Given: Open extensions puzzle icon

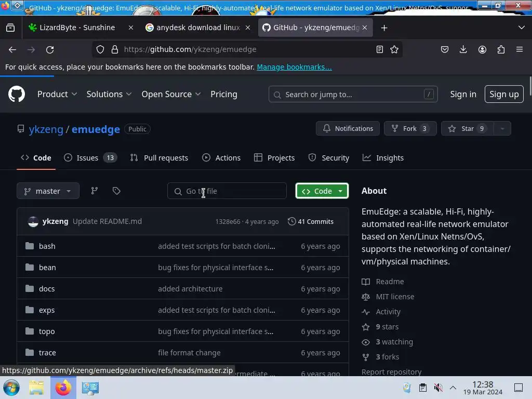Looking at the screenshot, I should click(x=501, y=49).
